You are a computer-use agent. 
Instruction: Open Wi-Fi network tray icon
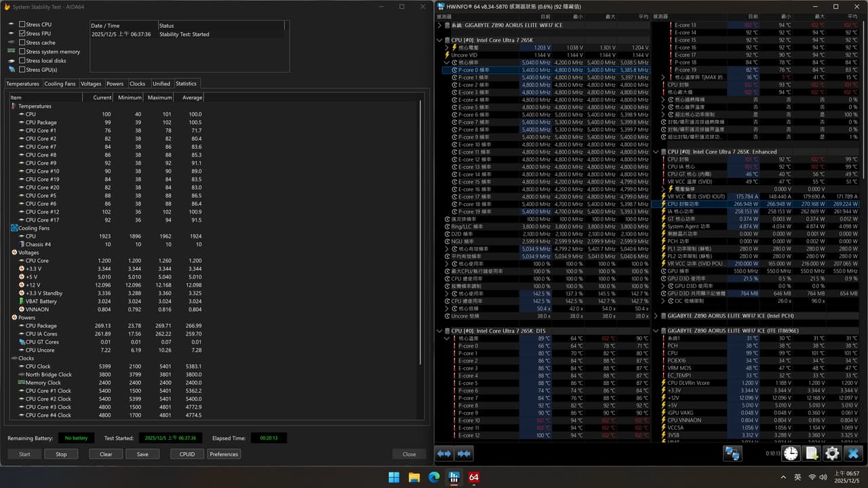(812, 477)
